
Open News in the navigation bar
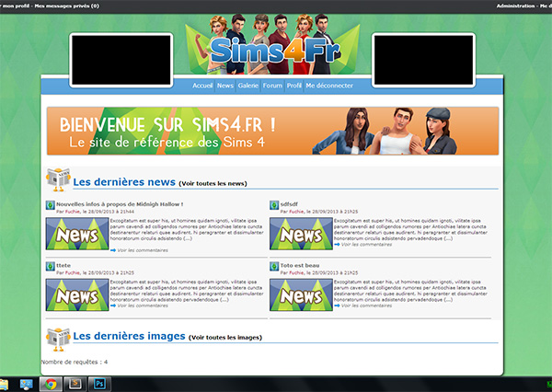click(225, 86)
